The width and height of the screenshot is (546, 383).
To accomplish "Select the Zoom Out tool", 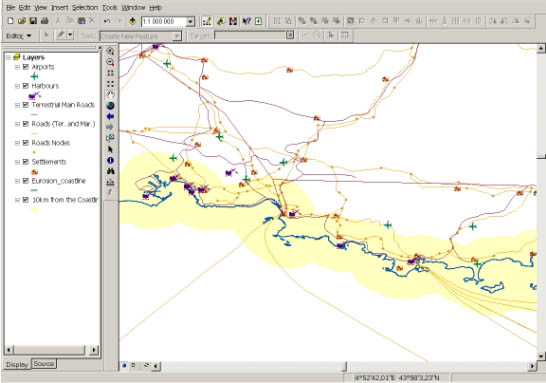I will coord(110,62).
